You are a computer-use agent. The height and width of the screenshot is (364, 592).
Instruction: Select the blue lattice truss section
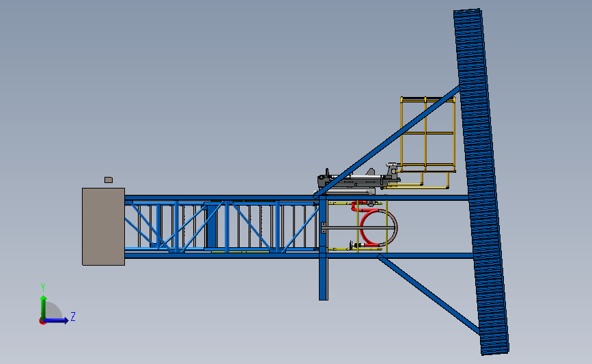(x=222, y=227)
